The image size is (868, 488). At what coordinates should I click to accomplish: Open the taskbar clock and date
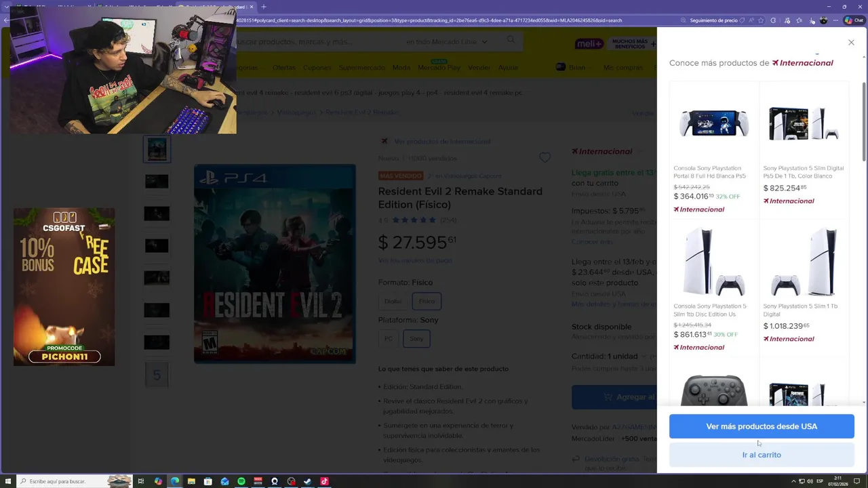tap(838, 481)
